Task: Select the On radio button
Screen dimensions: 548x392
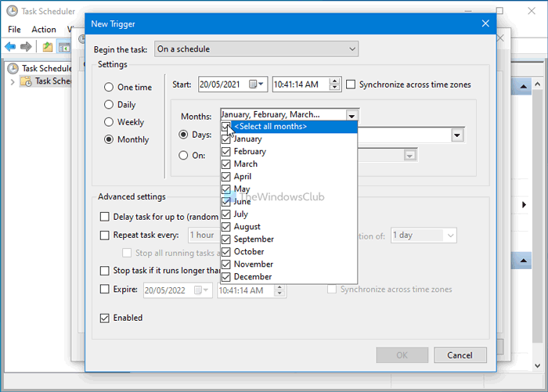Action: (x=183, y=155)
